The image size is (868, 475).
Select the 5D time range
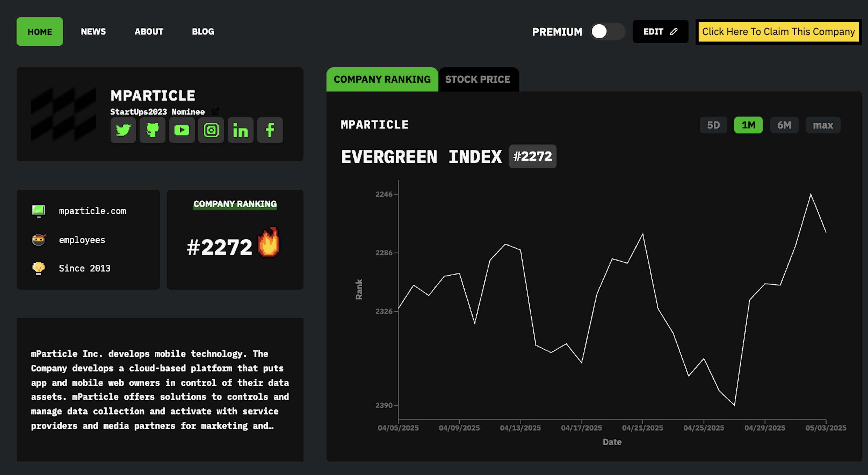tap(713, 125)
